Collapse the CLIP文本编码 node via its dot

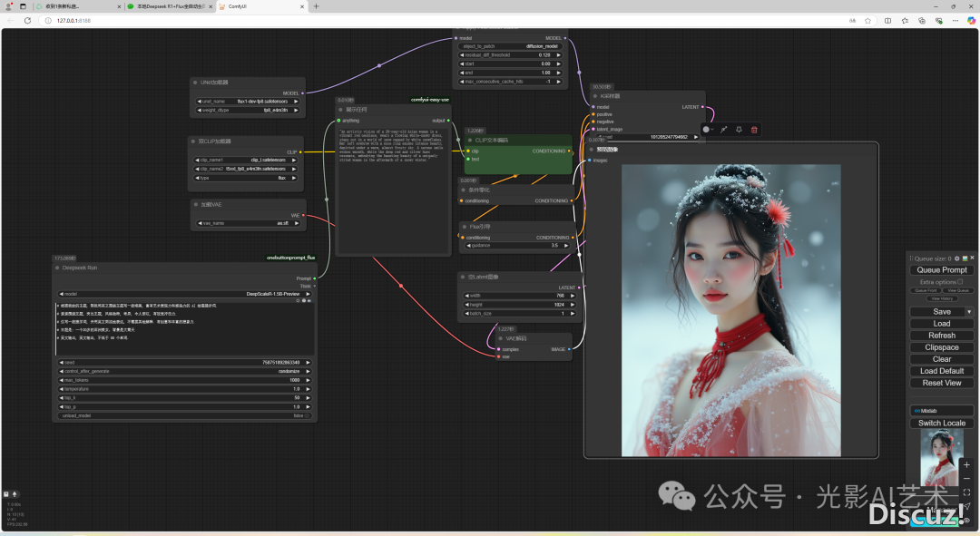click(x=470, y=140)
